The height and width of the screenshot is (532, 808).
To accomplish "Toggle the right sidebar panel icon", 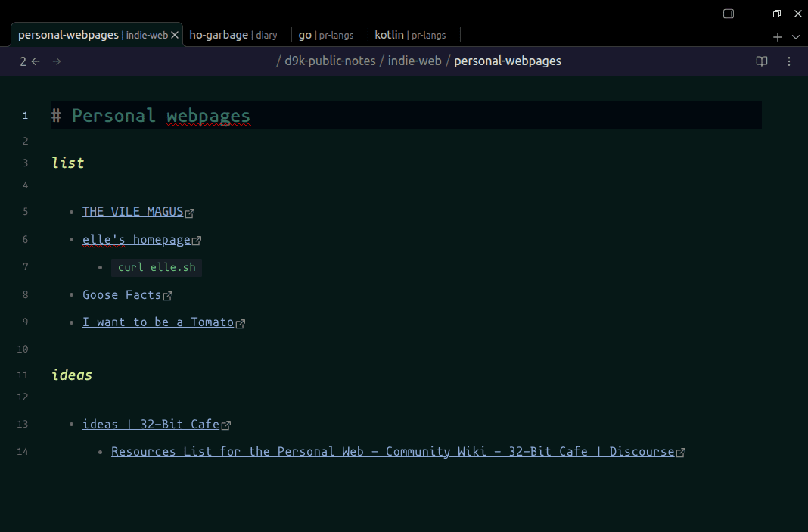I will click(x=728, y=14).
